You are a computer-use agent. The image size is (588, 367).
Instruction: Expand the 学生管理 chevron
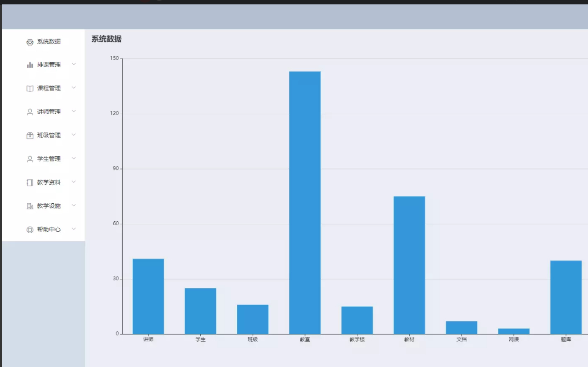[74, 158]
